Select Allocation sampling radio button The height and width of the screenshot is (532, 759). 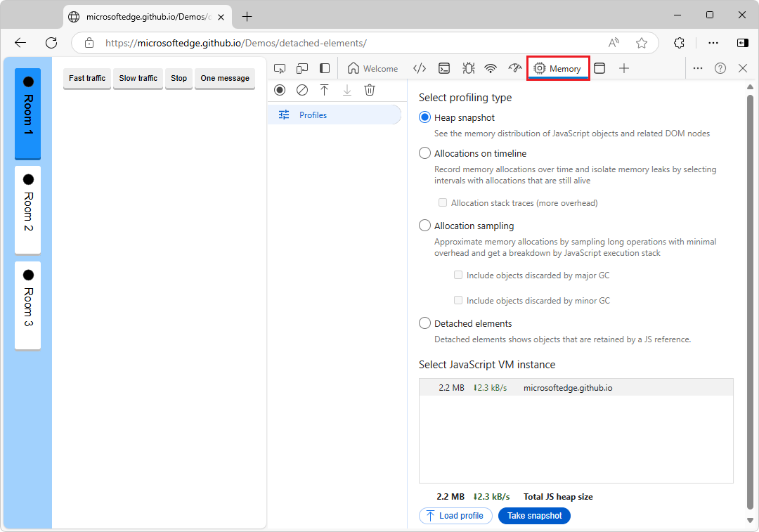425,226
